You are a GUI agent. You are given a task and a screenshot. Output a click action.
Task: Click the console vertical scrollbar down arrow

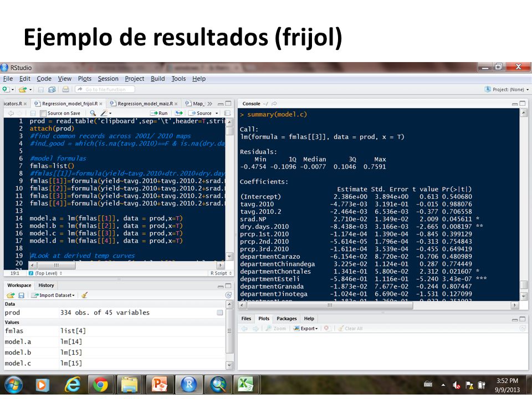point(524,296)
